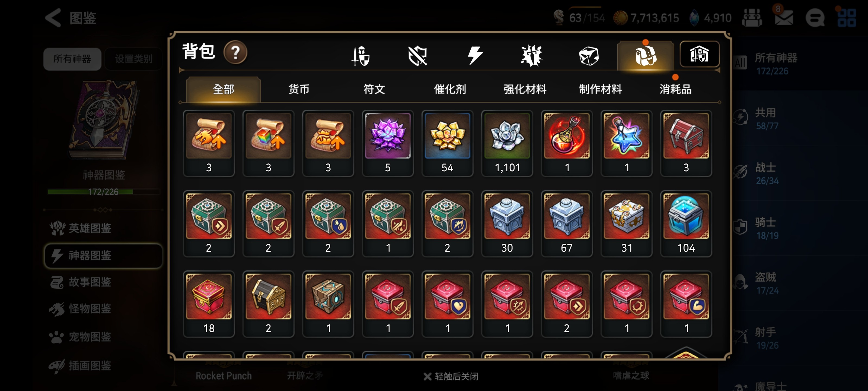
Task: Open the chat bubble icon
Action: point(815,18)
